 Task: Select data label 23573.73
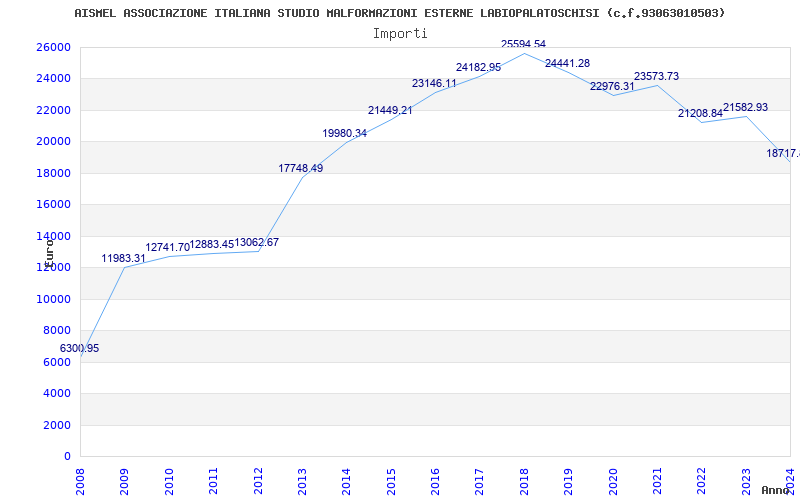pos(657,77)
